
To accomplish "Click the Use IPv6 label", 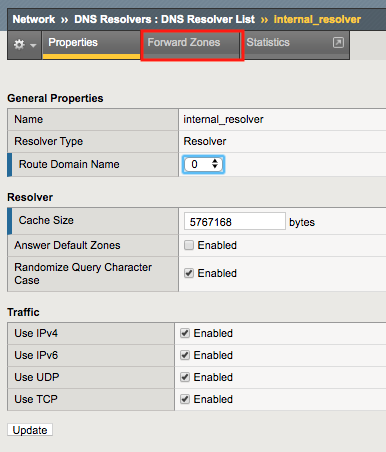I will pos(36,355).
